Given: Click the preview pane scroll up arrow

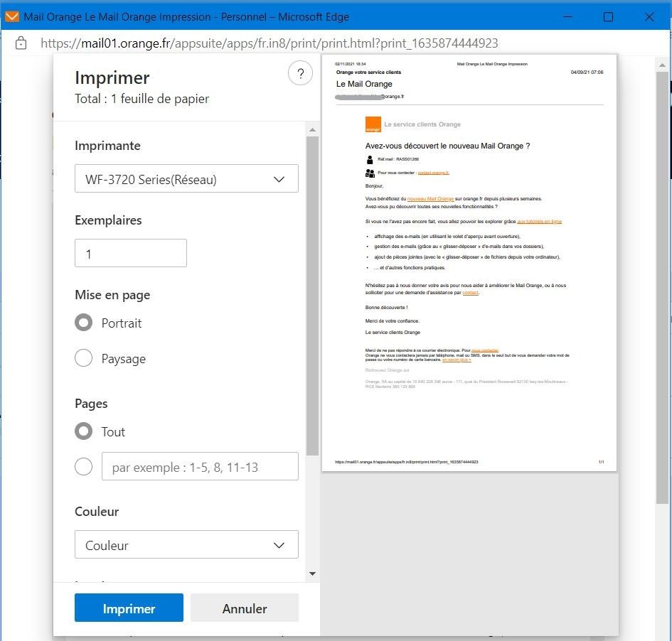Looking at the screenshot, I should [662, 65].
